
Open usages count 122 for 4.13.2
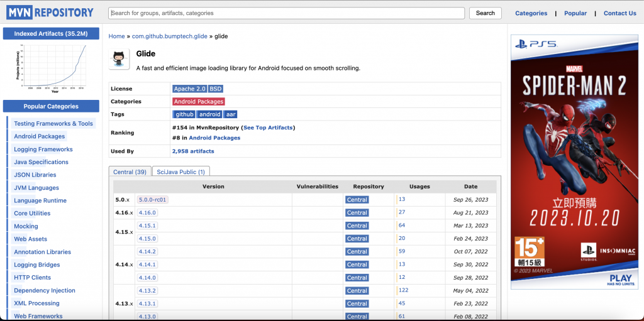(x=403, y=290)
